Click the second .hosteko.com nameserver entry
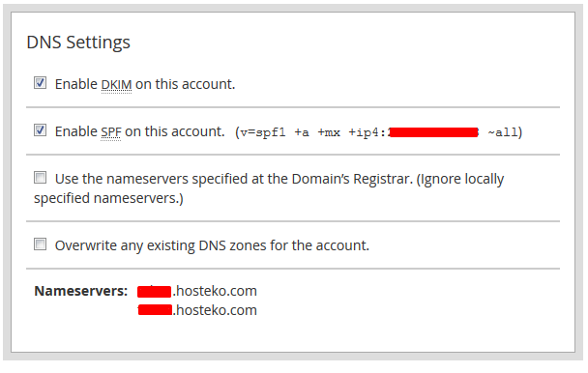 coord(197,310)
